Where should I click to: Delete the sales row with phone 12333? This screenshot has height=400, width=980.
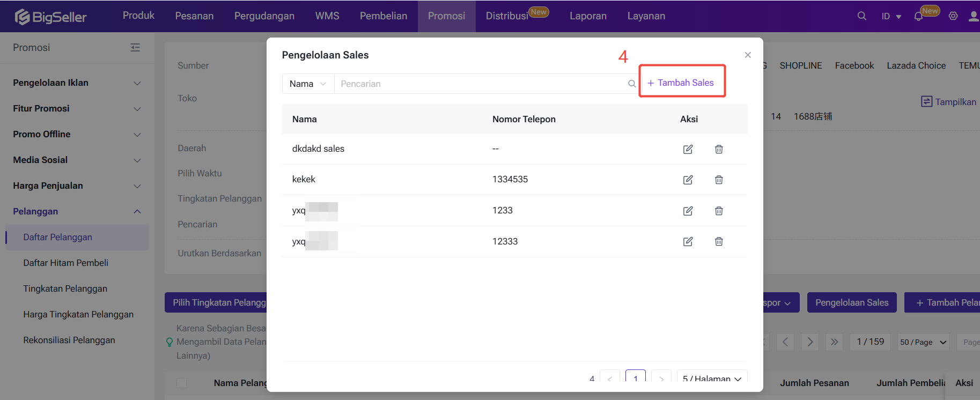719,241
